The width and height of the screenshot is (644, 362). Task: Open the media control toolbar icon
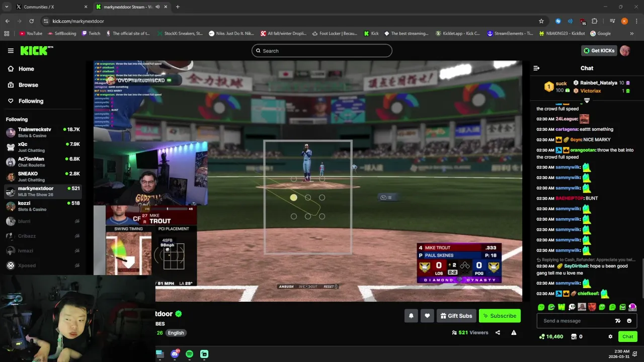(x=612, y=21)
